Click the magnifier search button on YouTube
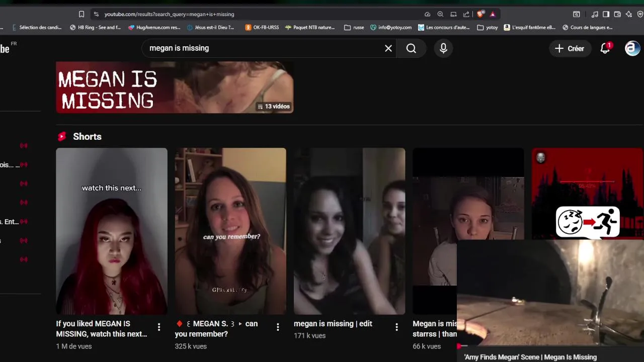The height and width of the screenshot is (362, 644). pyautogui.click(x=412, y=48)
